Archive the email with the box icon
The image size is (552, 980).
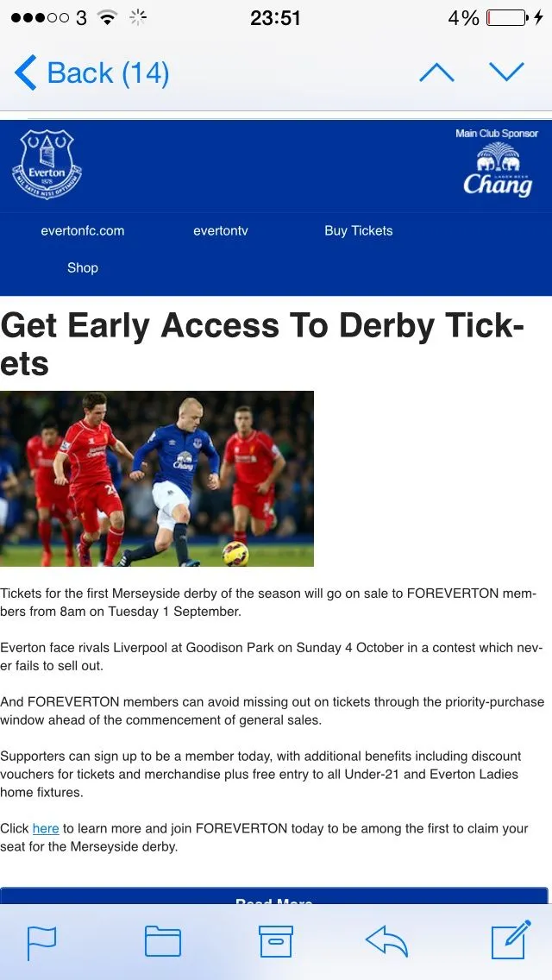(x=276, y=941)
